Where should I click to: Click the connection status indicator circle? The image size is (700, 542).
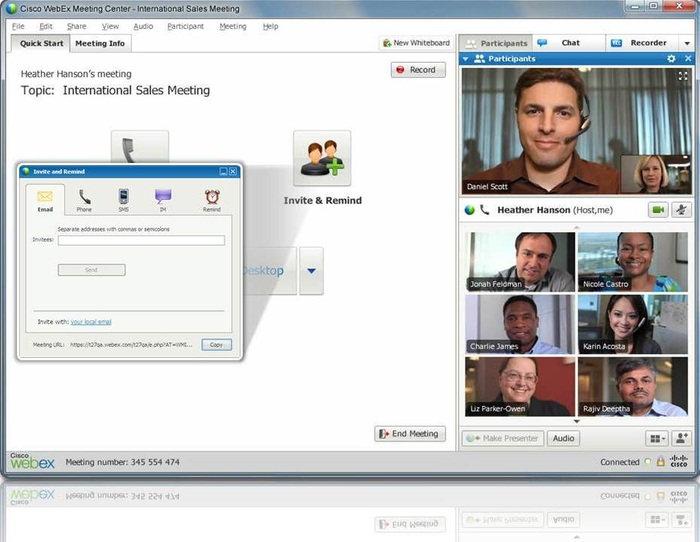click(648, 462)
